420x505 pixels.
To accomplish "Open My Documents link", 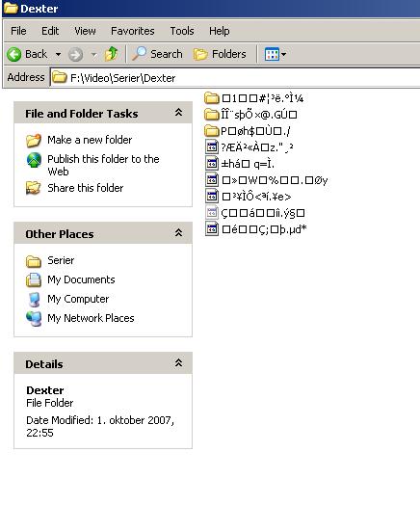I will pyautogui.click(x=81, y=279).
